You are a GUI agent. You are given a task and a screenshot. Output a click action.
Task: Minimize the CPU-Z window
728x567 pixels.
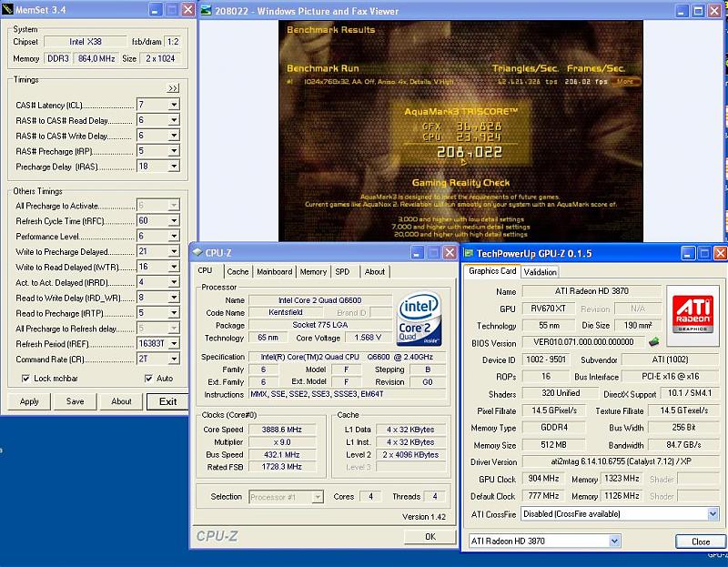[x=417, y=253]
